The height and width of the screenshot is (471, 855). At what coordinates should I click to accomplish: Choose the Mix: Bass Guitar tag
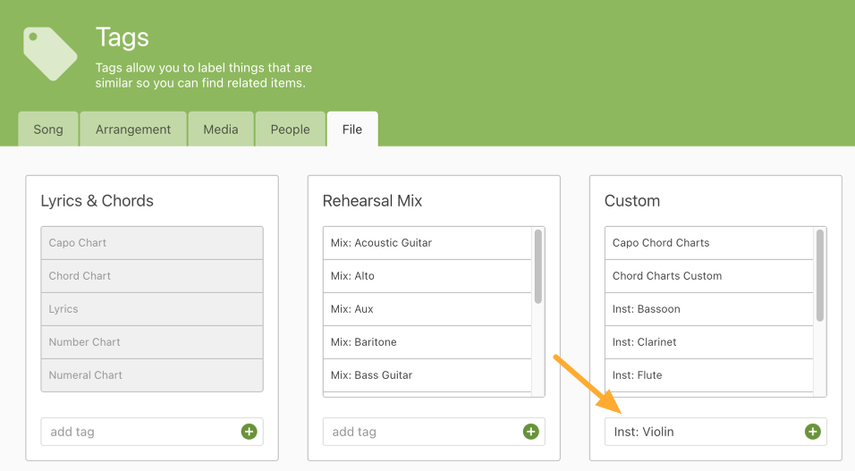click(428, 375)
